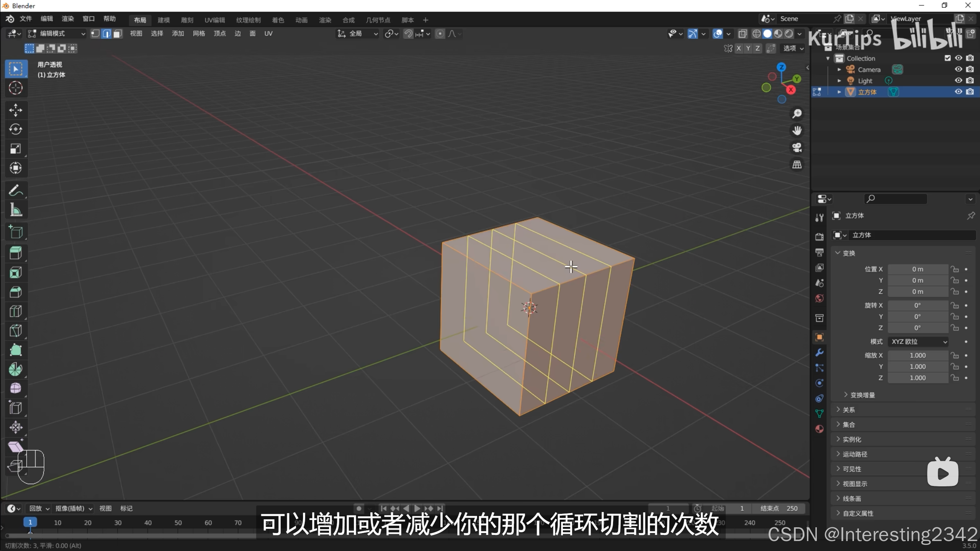Image resolution: width=980 pixels, height=551 pixels.
Task: Open the Edit Mode dropdown
Action: pyautogui.click(x=57, y=34)
